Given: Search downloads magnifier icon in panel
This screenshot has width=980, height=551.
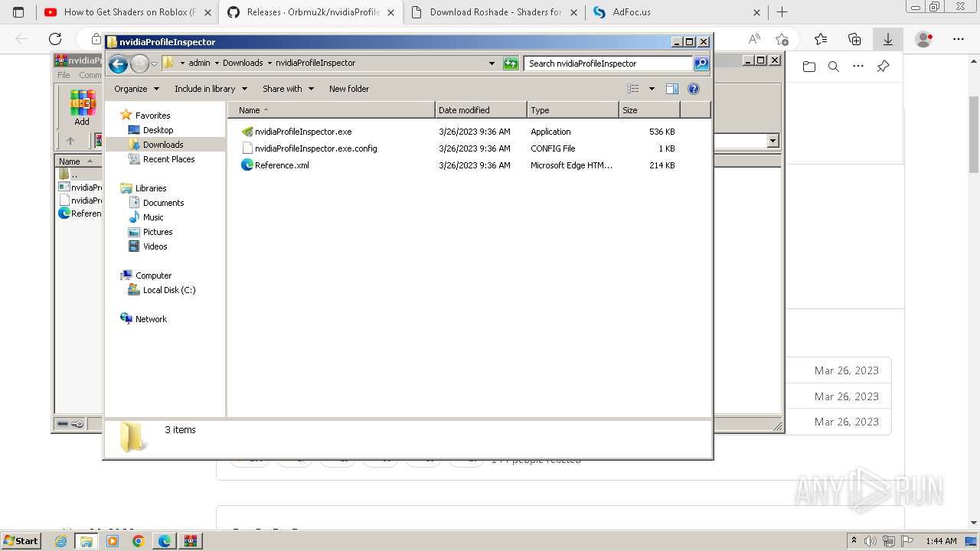Looking at the screenshot, I should coord(834,67).
